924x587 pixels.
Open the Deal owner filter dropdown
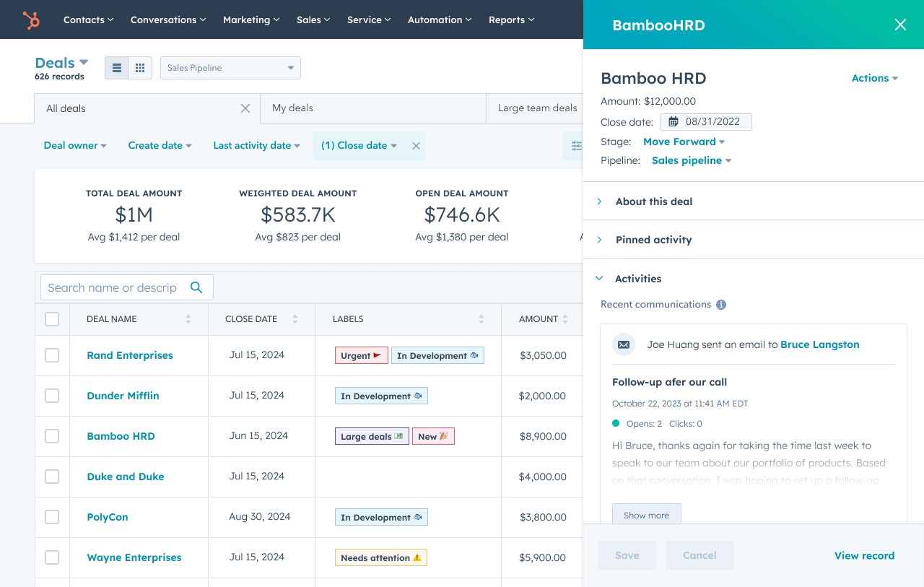(x=74, y=145)
